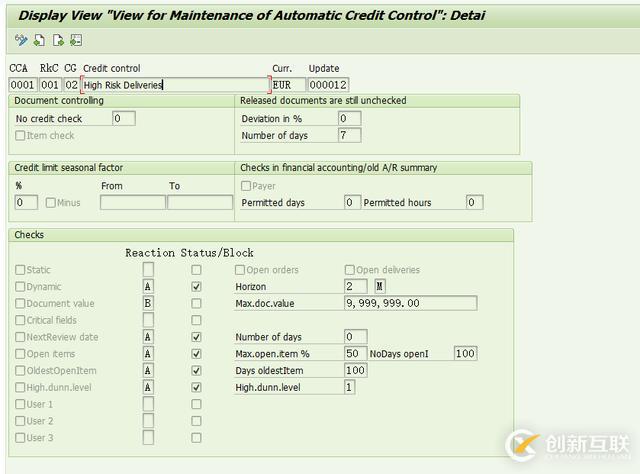Tick the Document value checkbox
This screenshot has height=474, width=640.
tap(20, 303)
